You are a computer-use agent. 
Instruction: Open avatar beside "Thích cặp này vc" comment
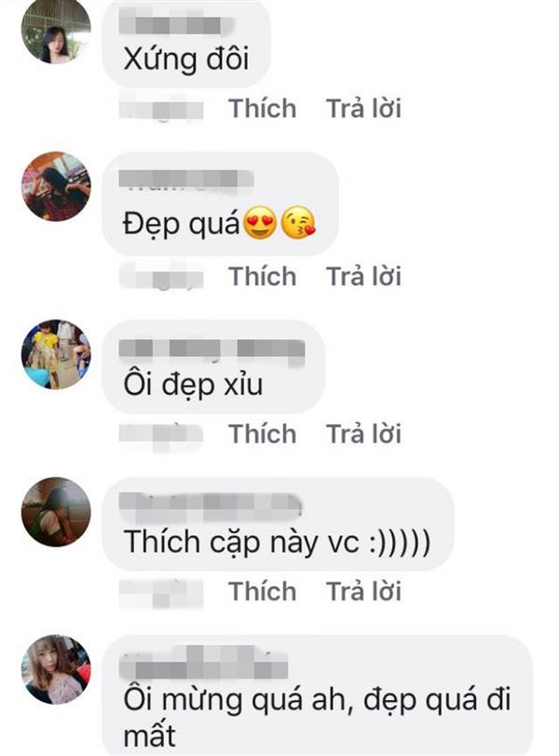pos(56,512)
